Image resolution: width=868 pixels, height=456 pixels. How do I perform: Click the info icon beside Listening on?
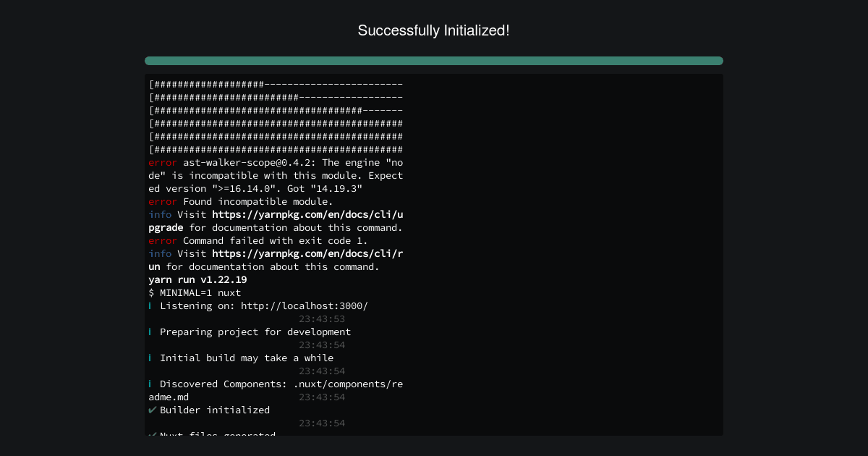[x=150, y=305]
